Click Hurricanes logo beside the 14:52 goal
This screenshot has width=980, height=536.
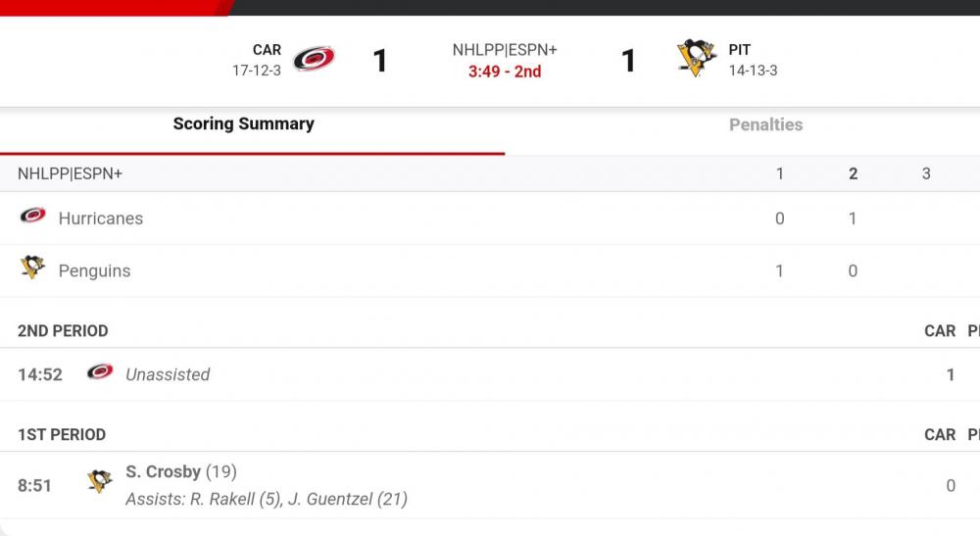click(100, 372)
